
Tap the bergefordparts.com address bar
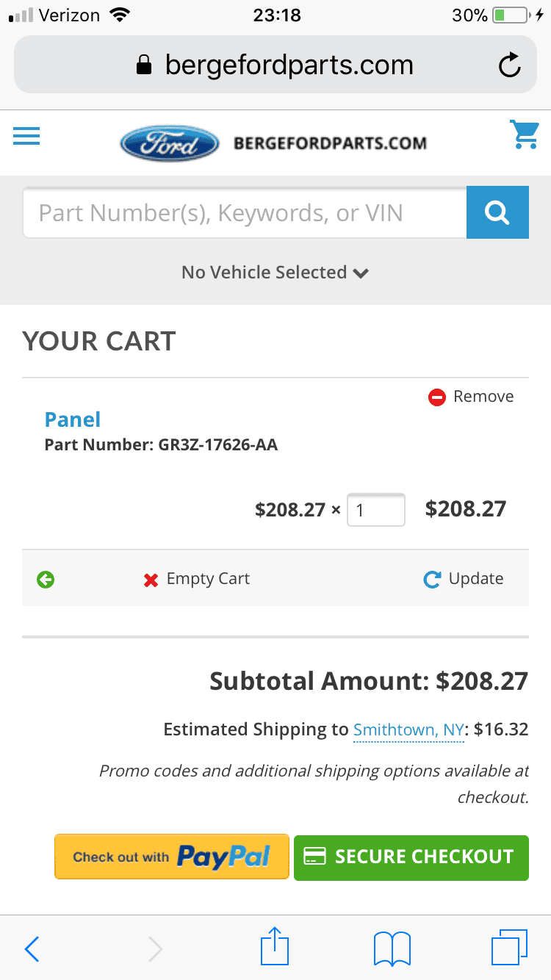click(275, 65)
